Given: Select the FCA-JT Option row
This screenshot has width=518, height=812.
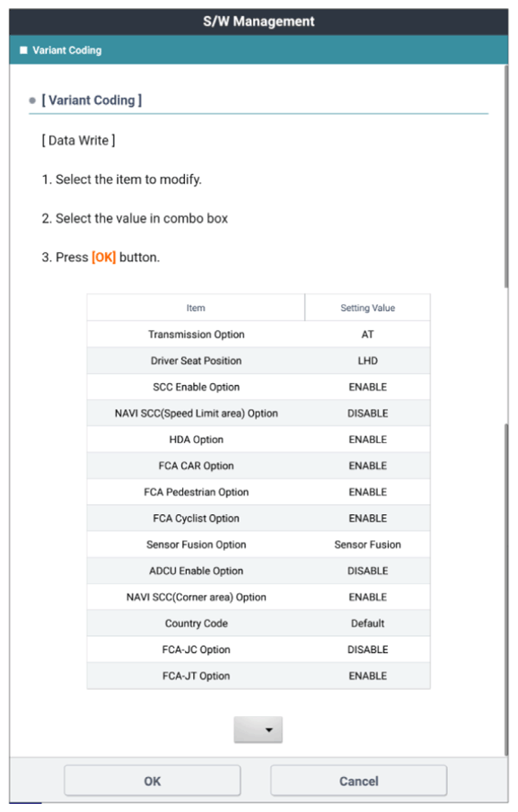Looking at the screenshot, I should pos(259,676).
